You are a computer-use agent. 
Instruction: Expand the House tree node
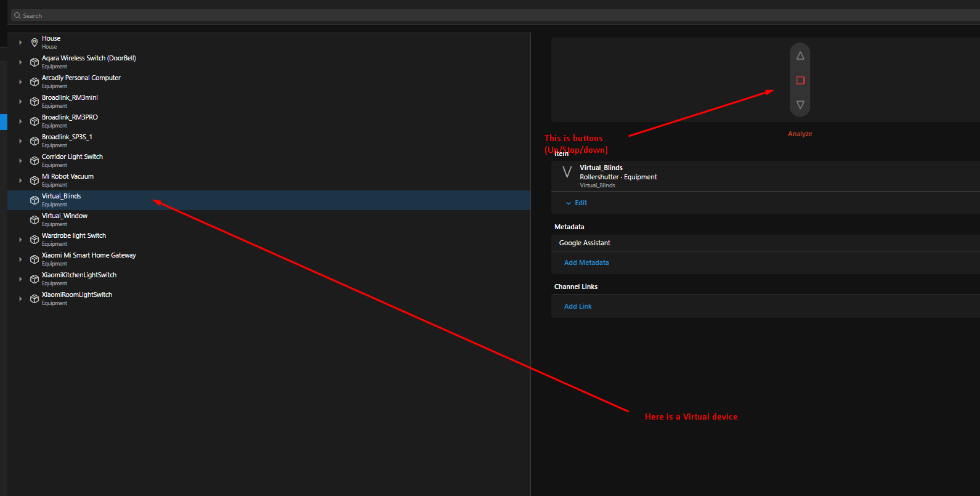[x=20, y=43]
